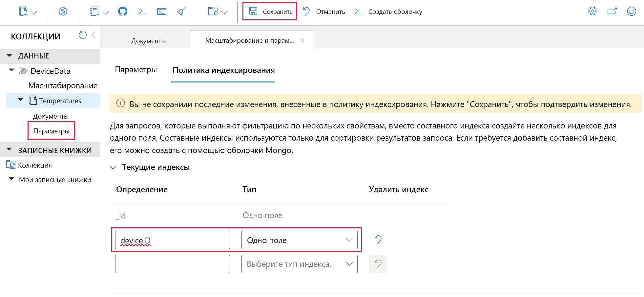This screenshot has height=297, width=644.
Task: Open the GitHub integration icon
Action: [122, 11]
